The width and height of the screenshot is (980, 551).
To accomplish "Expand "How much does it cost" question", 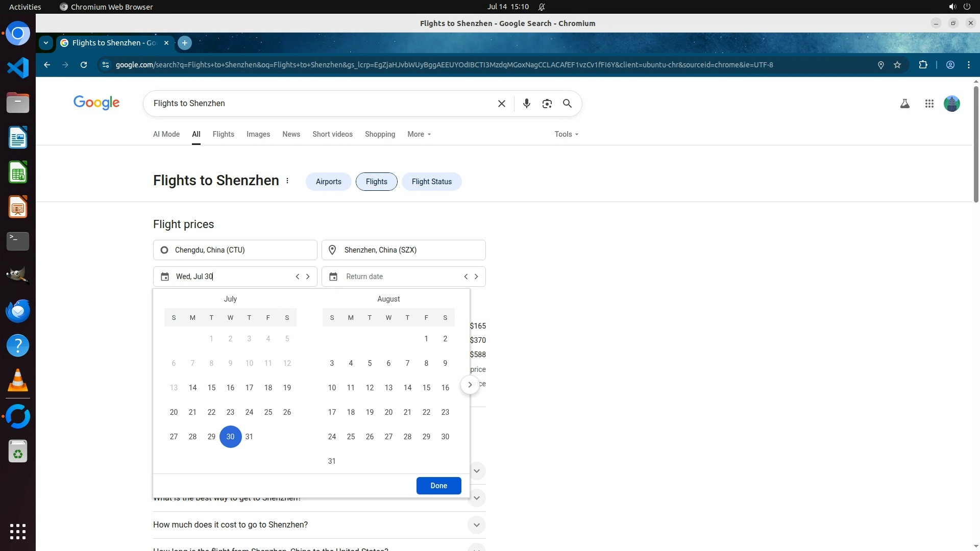I will coord(476,525).
